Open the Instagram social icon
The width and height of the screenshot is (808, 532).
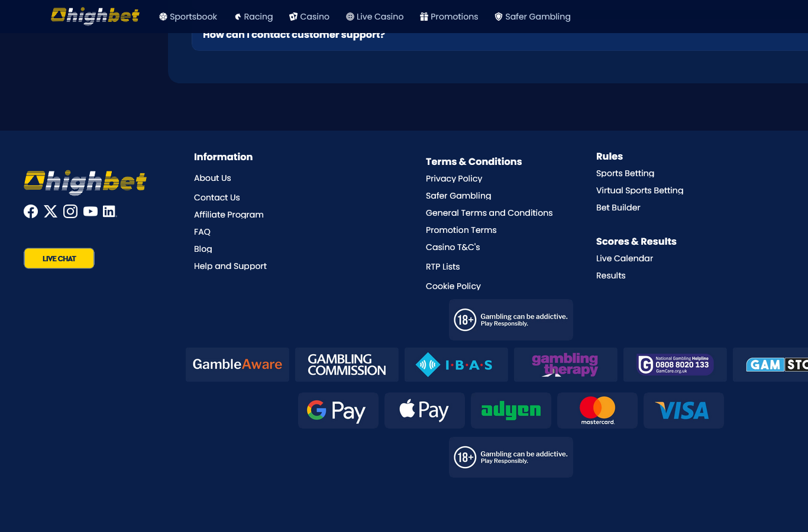[x=70, y=212]
